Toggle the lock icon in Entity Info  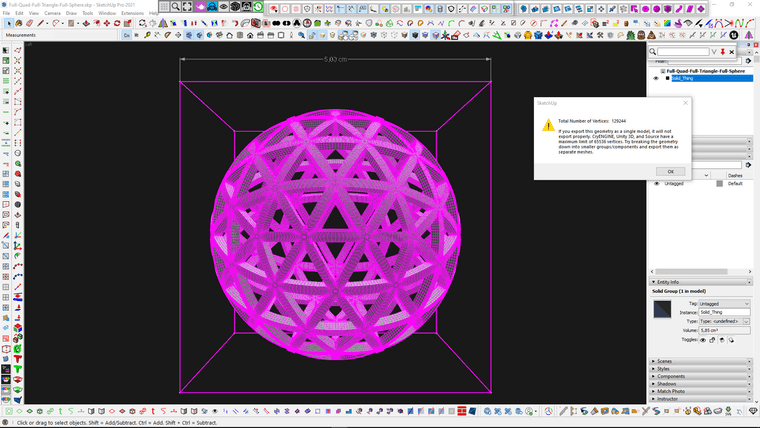tap(712, 340)
